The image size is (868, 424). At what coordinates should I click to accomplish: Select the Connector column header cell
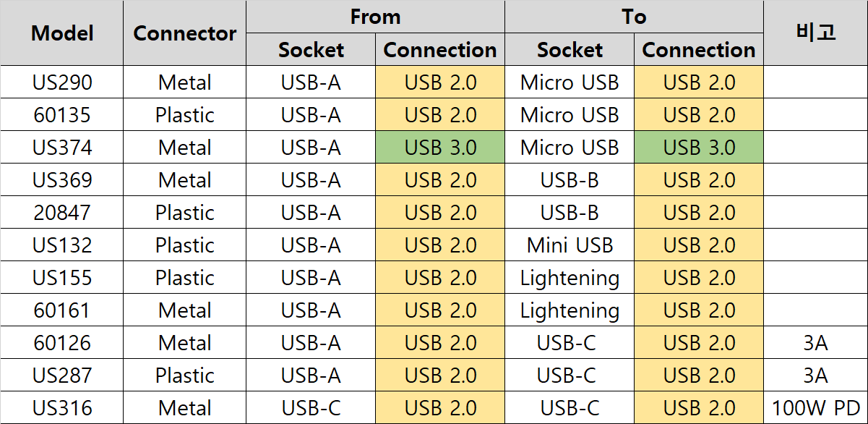[x=185, y=33]
